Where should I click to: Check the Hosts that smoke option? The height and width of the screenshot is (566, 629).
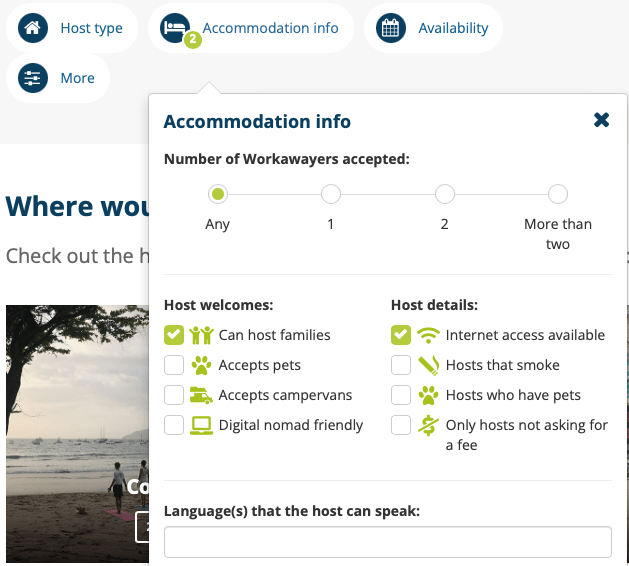[401, 365]
